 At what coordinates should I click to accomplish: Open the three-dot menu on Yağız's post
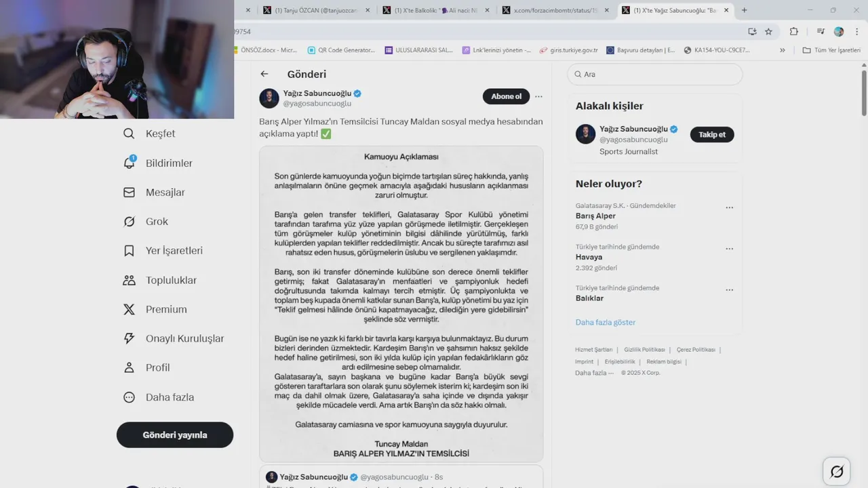tap(538, 96)
